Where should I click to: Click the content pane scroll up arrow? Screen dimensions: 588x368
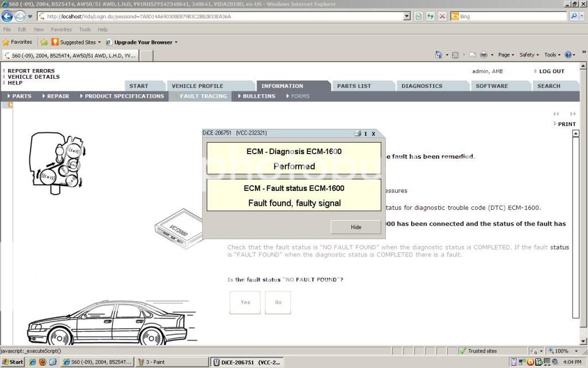[x=576, y=133]
